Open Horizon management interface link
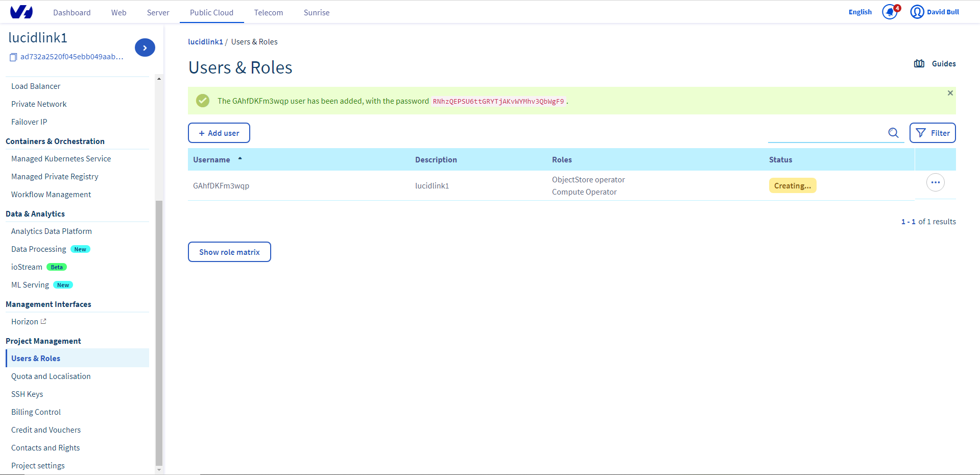This screenshot has height=475, width=980. (x=25, y=322)
